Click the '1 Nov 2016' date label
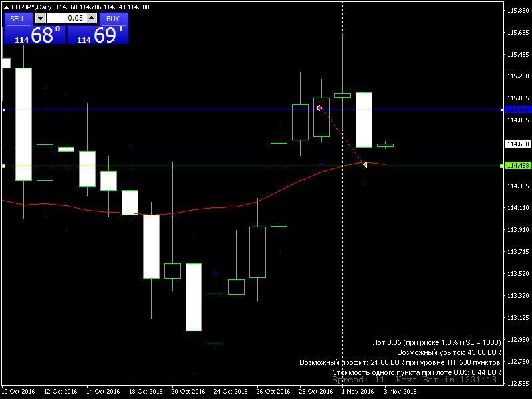This screenshot has height=399, width=532. click(x=358, y=391)
